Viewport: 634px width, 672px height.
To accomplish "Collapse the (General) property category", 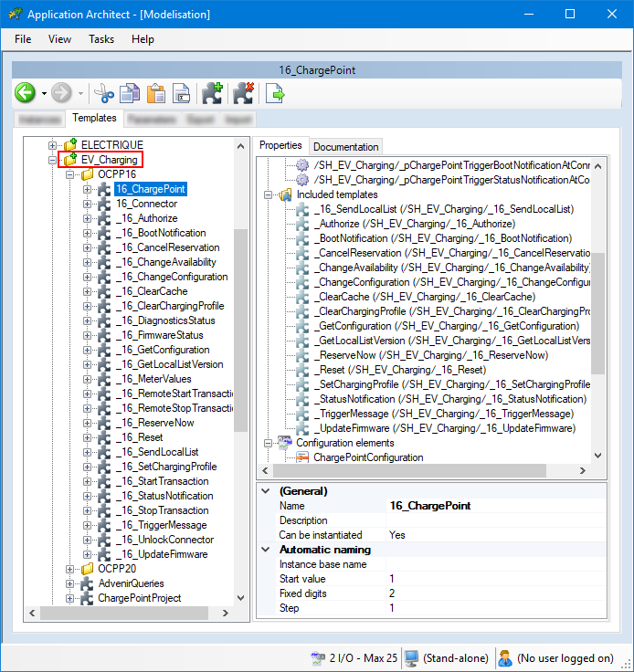I will point(266,491).
